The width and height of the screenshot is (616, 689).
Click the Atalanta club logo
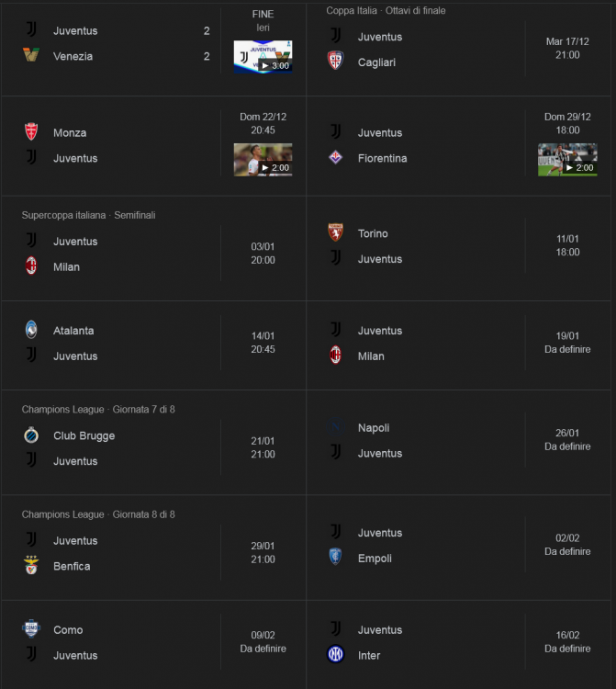31,330
